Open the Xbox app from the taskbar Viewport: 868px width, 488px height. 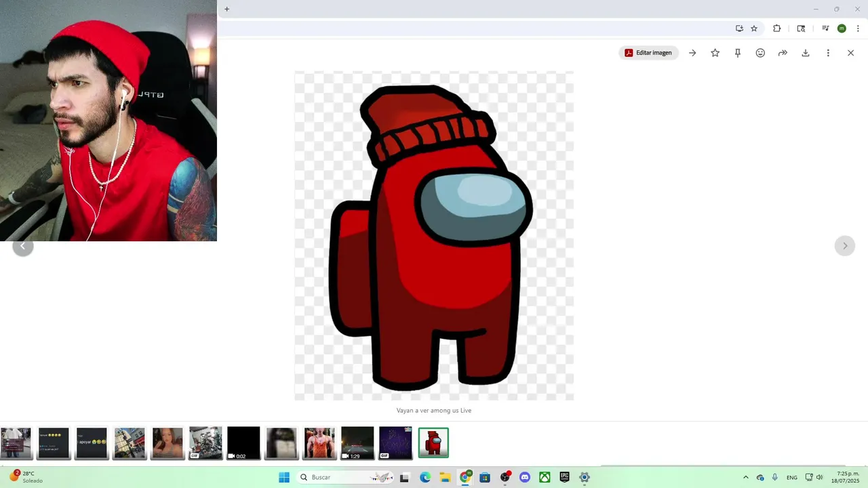[x=545, y=477]
